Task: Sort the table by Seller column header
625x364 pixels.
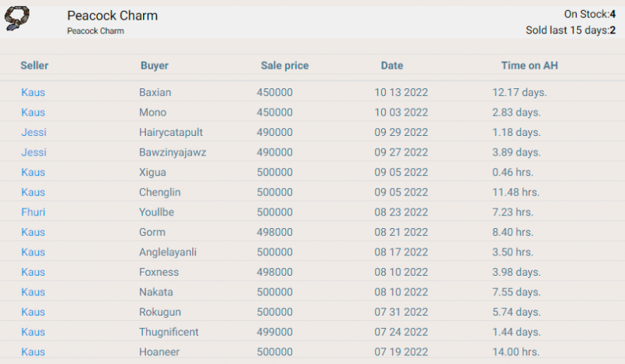Action: (x=34, y=66)
